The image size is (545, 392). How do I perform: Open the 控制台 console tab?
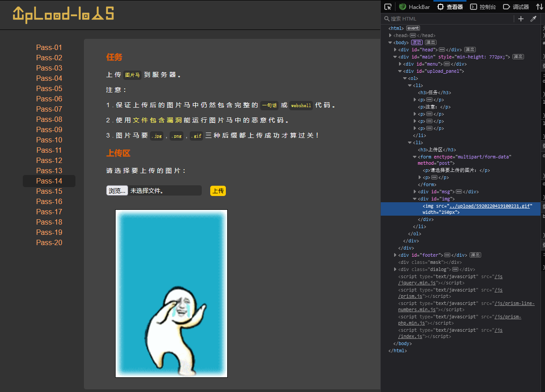point(483,7)
